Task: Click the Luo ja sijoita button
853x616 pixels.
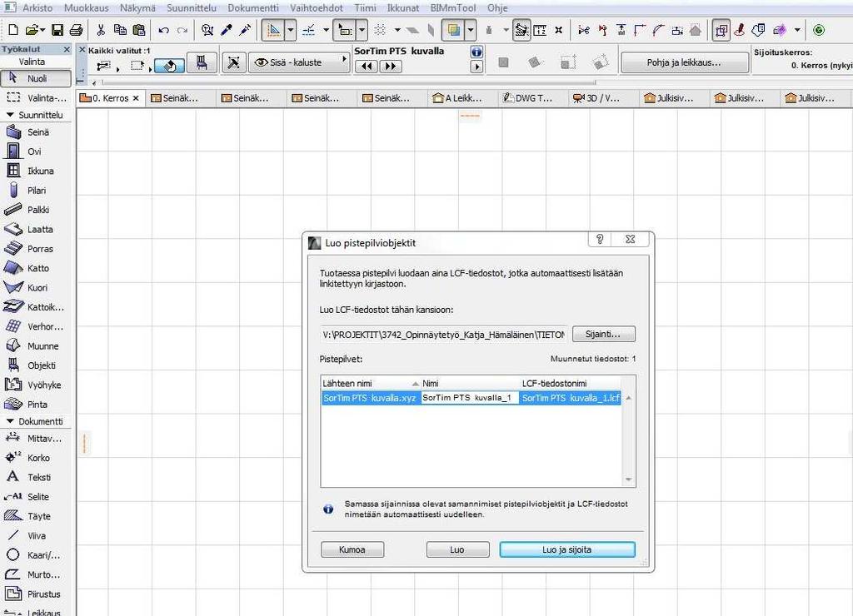Action: pyautogui.click(x=566, y=549)
